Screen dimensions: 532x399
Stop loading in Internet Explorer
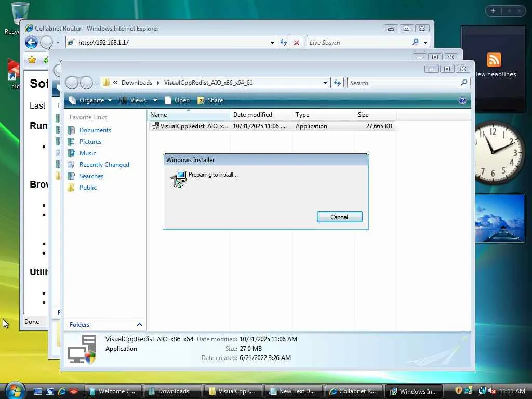(x=297, y=43)
